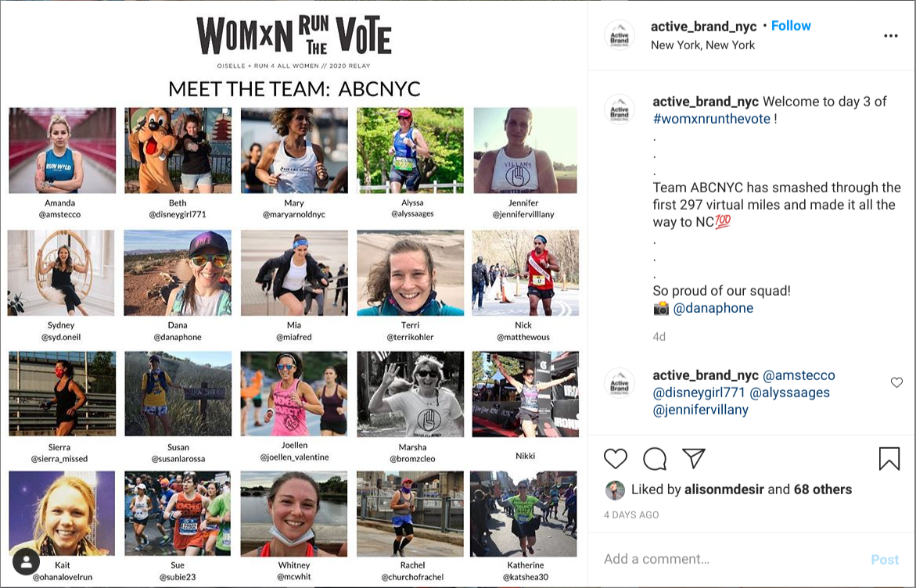Open the liker's small profile avatar
916x588 pixels.
tap(615, 490)
